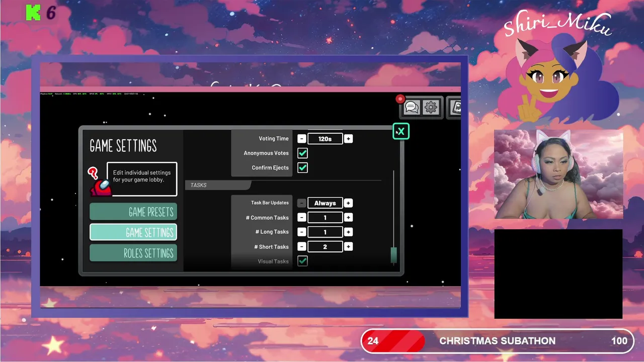Image resolution: width=644 pixels, height=362 pixels.
Task: Click the subathon count number 24
Action: pyautogui.click(x=373, y=341)
